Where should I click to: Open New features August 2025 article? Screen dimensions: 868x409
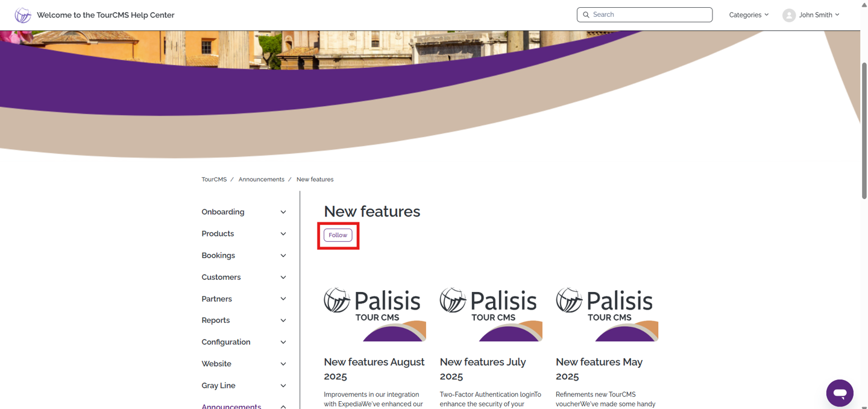pyautogui.click(x=374, y=369)
